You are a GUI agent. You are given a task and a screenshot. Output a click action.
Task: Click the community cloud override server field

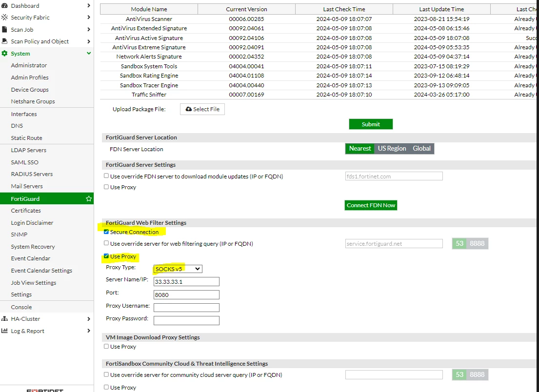pos(394,374)
